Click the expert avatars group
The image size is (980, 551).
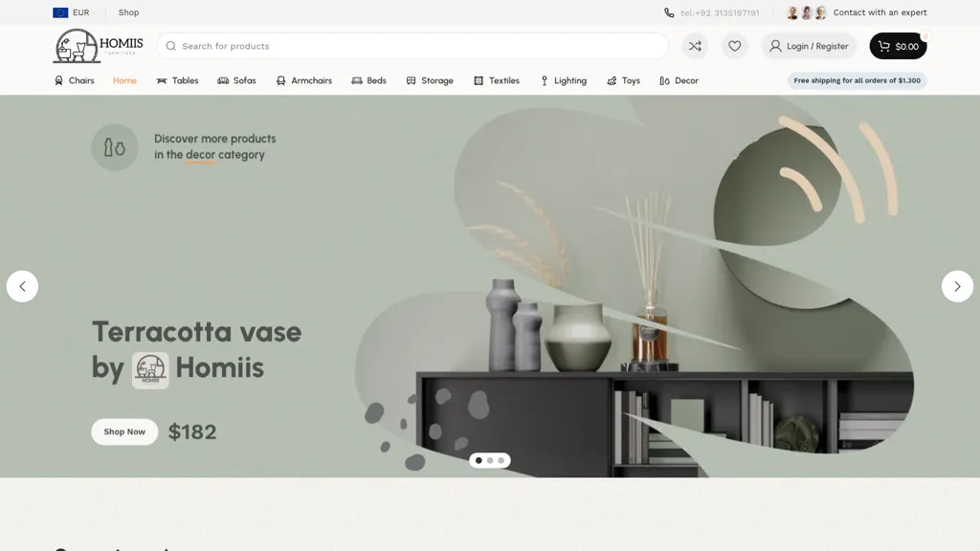point(806,12)
